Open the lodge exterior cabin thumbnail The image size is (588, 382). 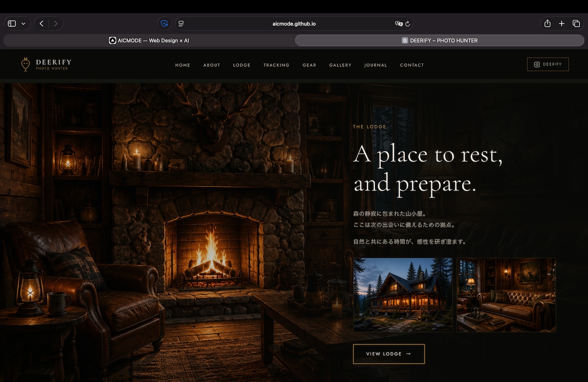point(403,295)
